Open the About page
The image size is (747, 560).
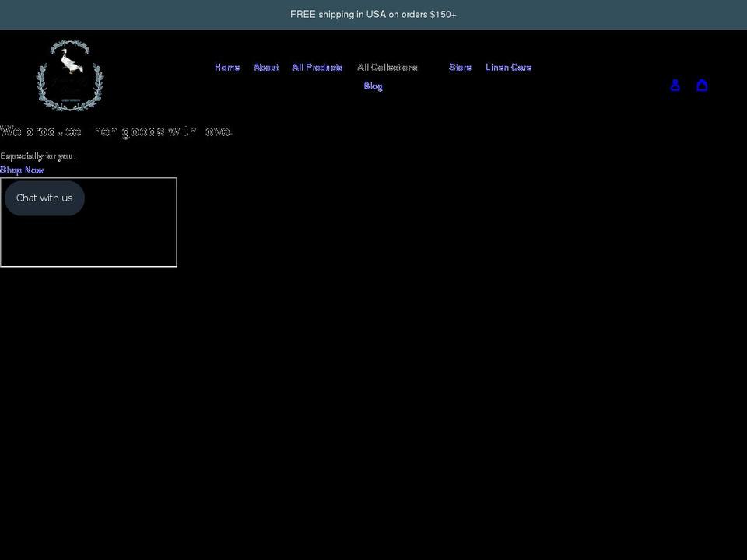pyautogui.click(x=266, y=67)
